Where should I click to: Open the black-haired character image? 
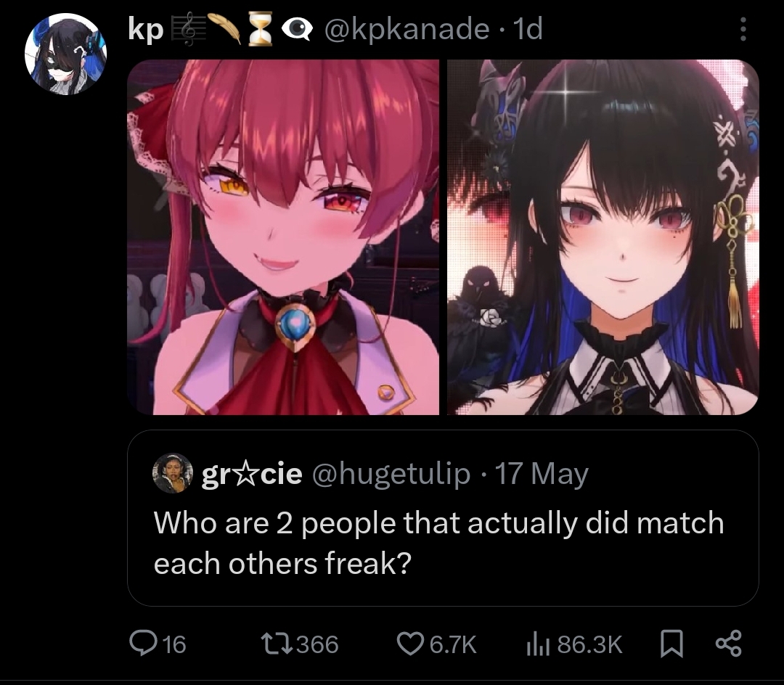[x=603, y=237]
